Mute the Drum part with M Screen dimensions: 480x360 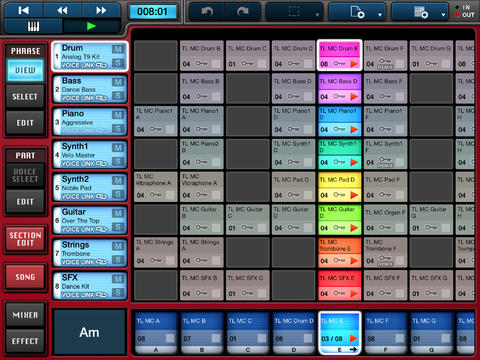[x=118, y=49]
